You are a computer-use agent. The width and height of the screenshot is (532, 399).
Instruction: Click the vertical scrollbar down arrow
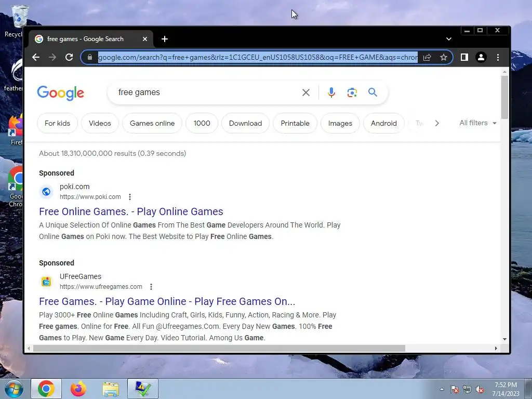pos(504,339)
